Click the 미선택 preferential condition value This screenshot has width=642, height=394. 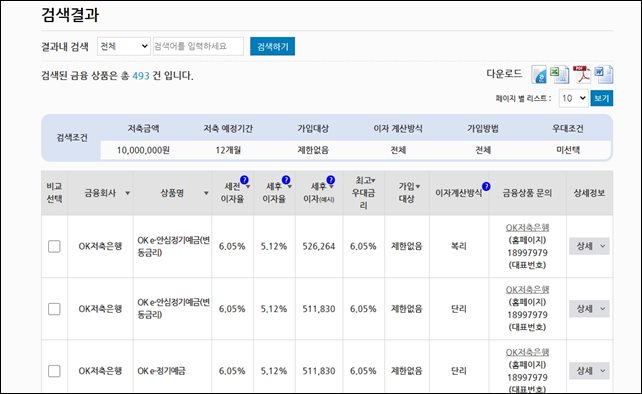coord(568,150)
